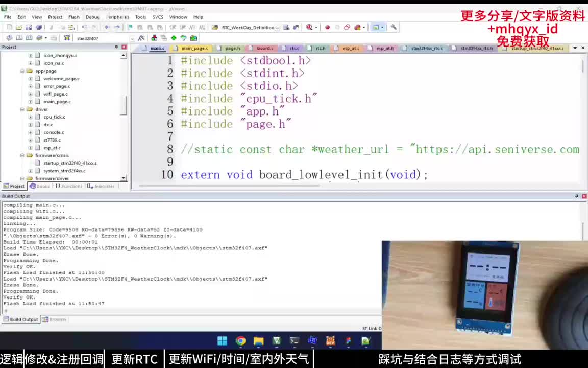
Task: Navigate backwards with the toolbar arrow
Action: 107,27
